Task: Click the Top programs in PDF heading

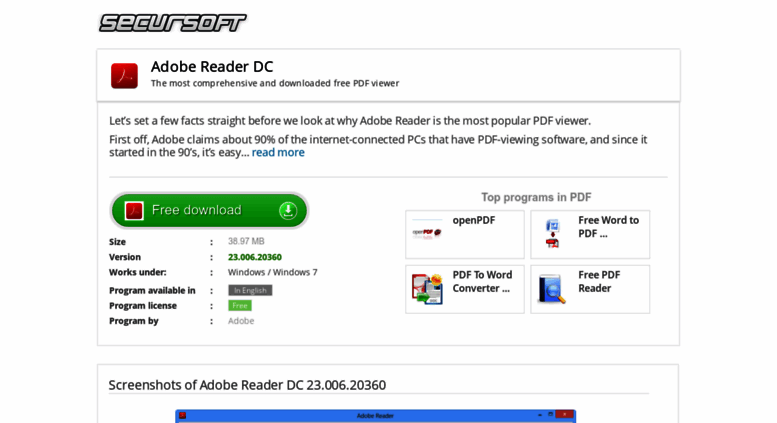Action: [536, 197]
